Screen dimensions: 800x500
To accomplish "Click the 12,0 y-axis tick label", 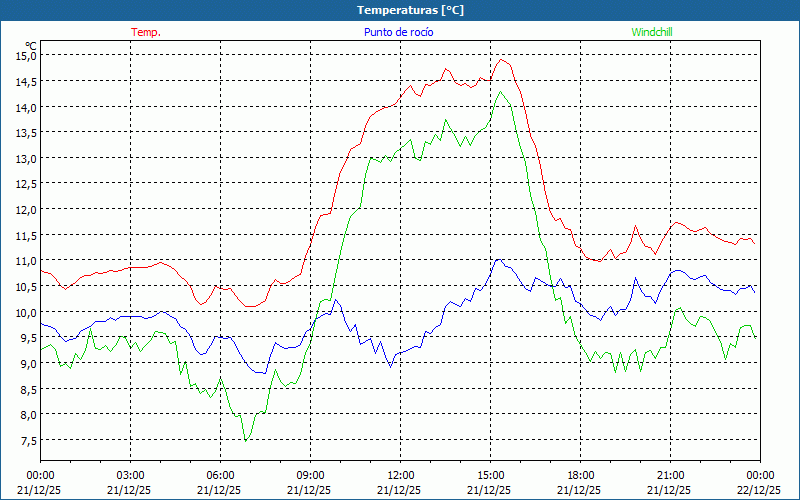I will click(26, 210).
